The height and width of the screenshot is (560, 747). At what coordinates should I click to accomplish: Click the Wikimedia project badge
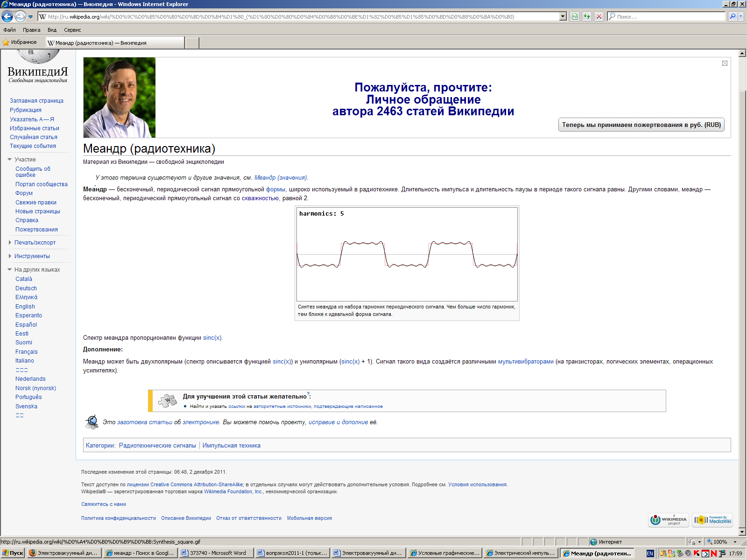[669, 520]
